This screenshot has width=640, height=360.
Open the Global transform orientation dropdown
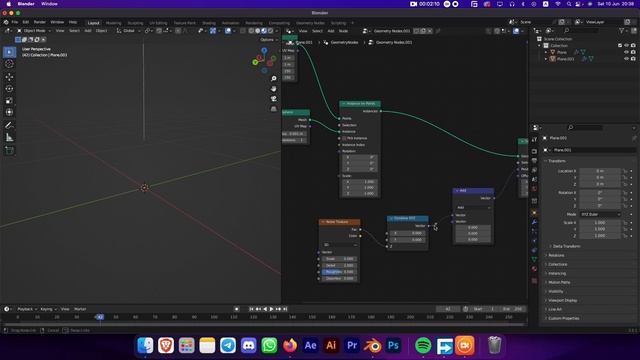click(x=129, y=31)
